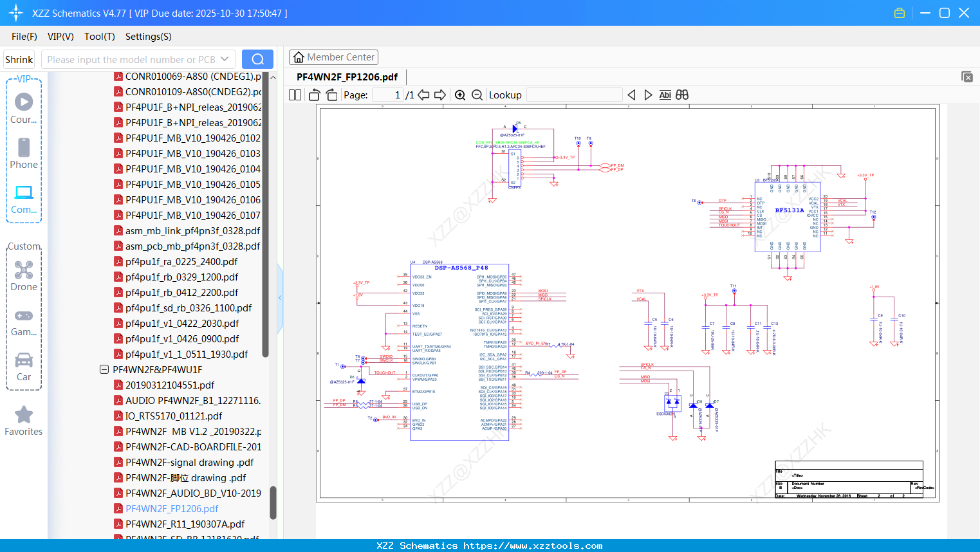This screenshot has height=552, width=980.
Task: Open the VIP(V) menu
Action: click(60, 37)
